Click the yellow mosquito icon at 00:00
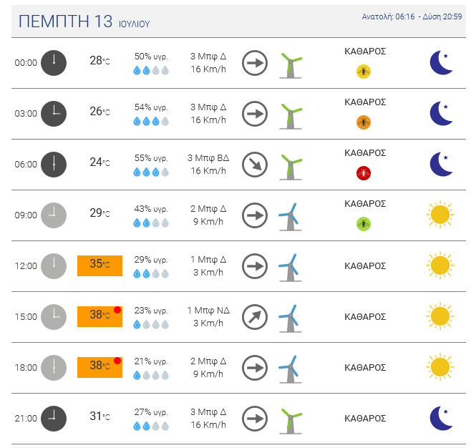 click(364, 72)
